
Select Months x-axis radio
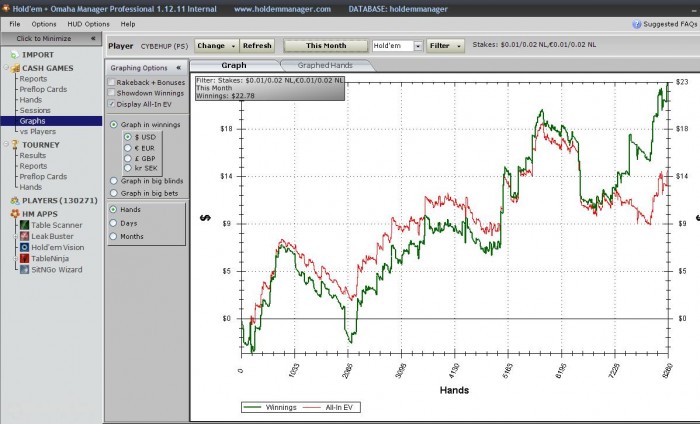pyautogui.click(x=113, y=236)
